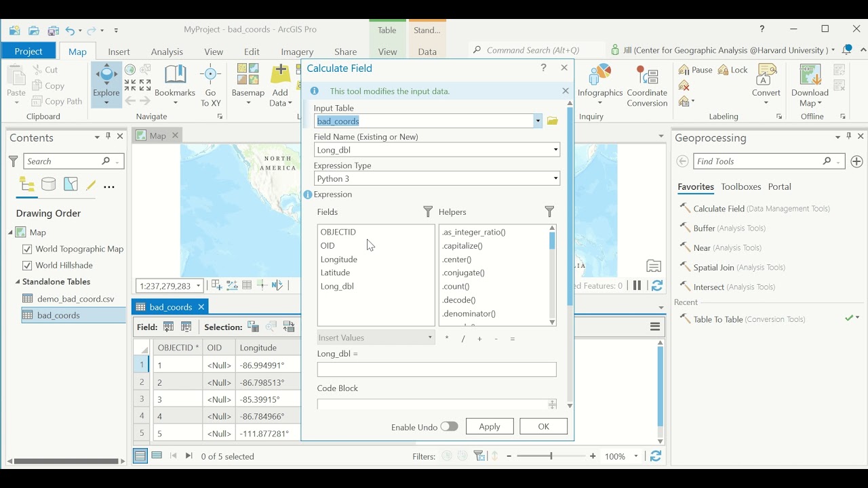This screenshot has width=868, height=488.
Task: Open the notifications bell
Action: click(847, 49)
